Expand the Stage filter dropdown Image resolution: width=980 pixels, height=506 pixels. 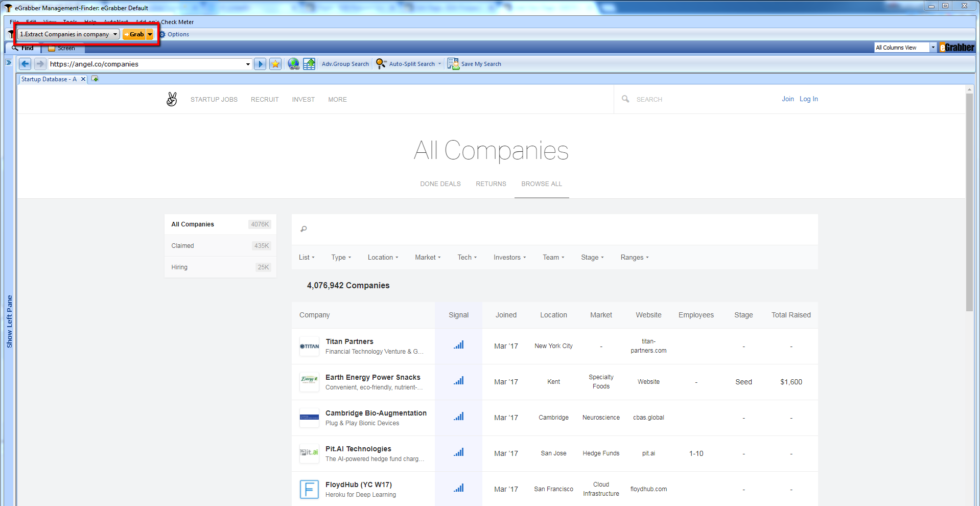point(592,257)
